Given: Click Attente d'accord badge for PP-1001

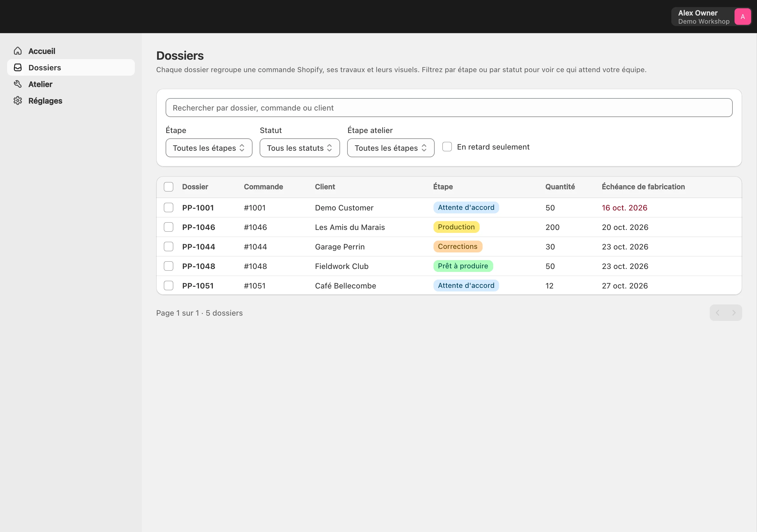Looking at the screenshot, I should [x=466, y=207].
